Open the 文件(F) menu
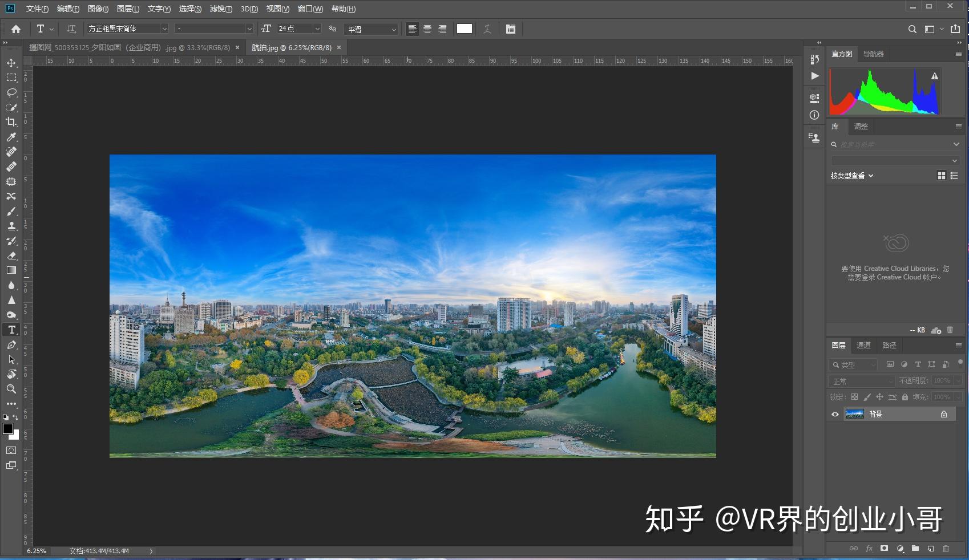This screenshot has width=969, height=560. pos(37,9)
